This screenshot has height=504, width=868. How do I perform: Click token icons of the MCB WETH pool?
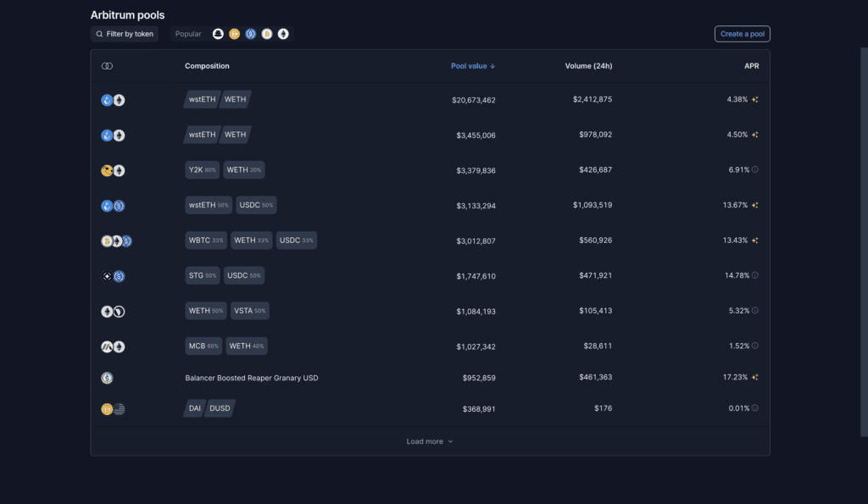point(113,347)
